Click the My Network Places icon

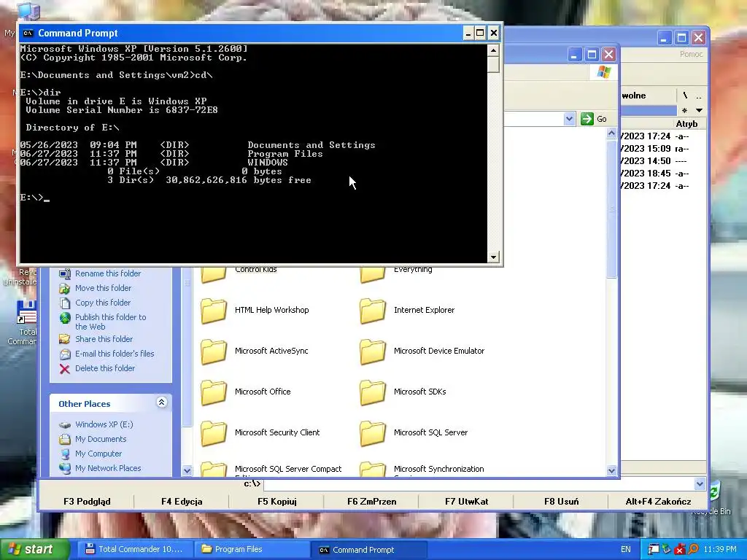[65, 468]
